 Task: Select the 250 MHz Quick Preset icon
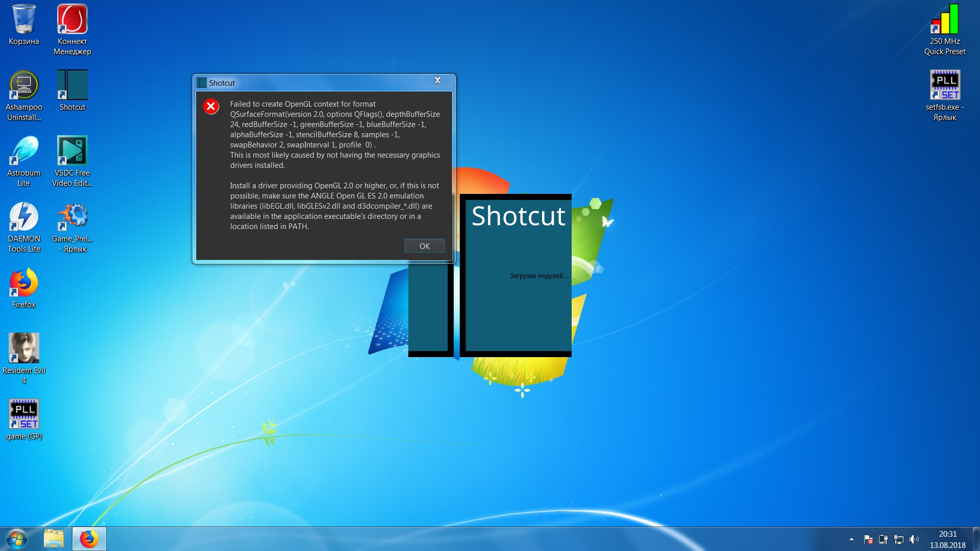coord(945,20)
